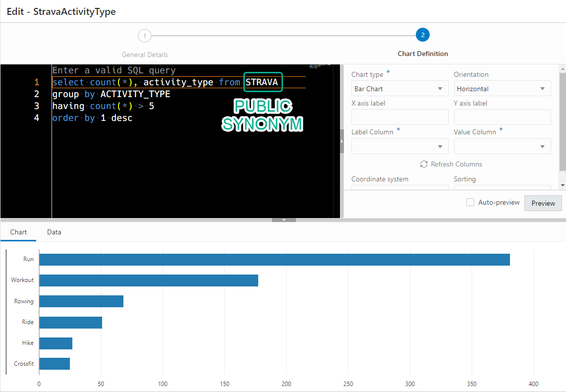Click the Refresh Columns link

[x=456, y=164]
